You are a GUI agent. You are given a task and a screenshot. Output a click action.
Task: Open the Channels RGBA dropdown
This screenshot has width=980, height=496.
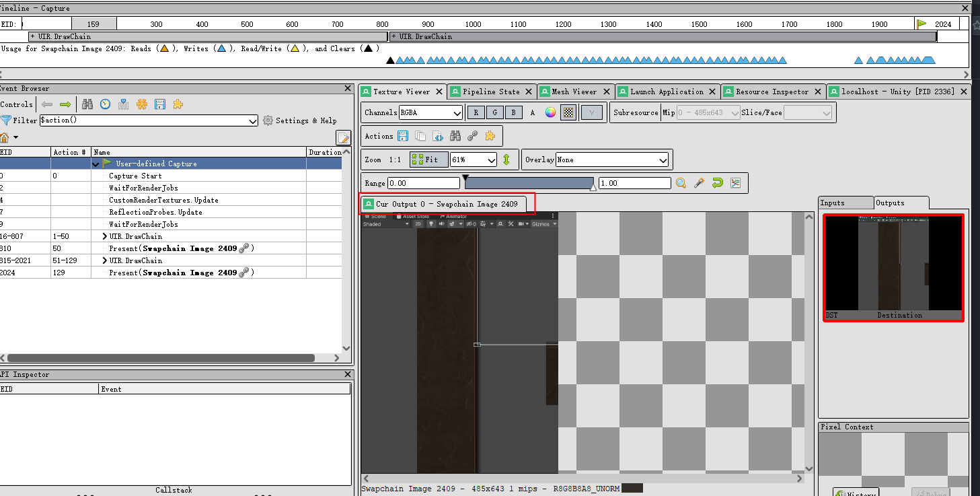tap(430, 112)
